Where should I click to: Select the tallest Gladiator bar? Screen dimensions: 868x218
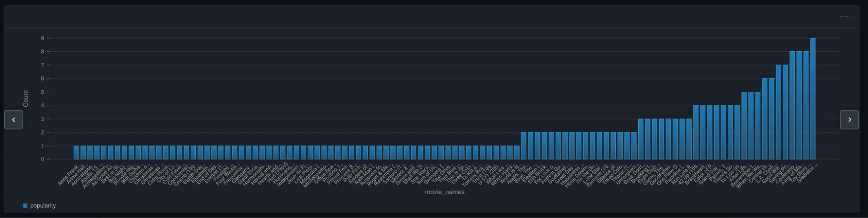tap(813, 99)
